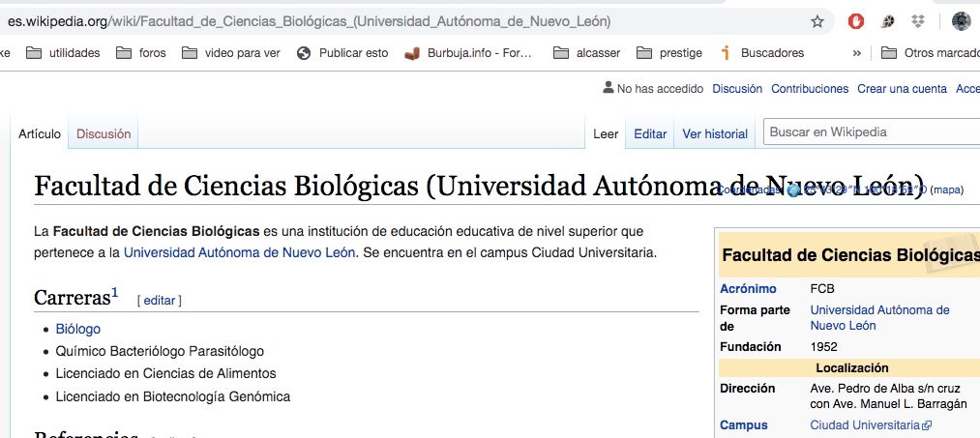Screen dimensions: 980x438
Task: Open the Dropbox extension icon
Action: (917, 21)
